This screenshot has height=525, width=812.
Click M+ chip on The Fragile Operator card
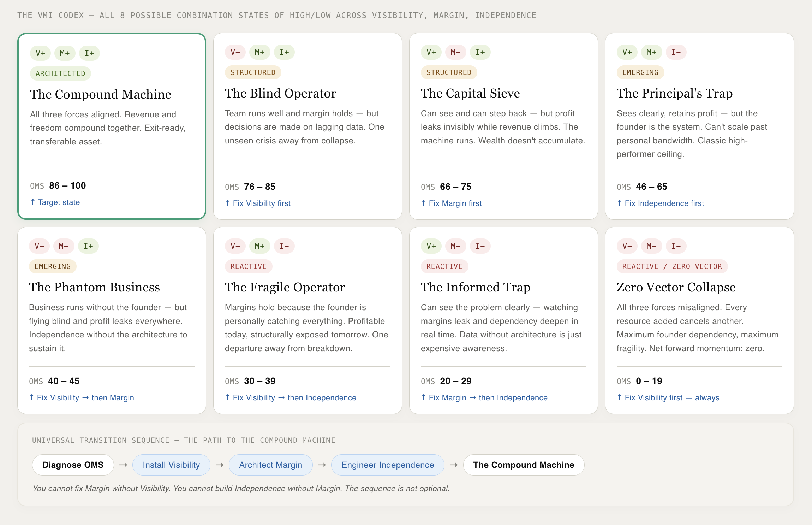(259, 246)
